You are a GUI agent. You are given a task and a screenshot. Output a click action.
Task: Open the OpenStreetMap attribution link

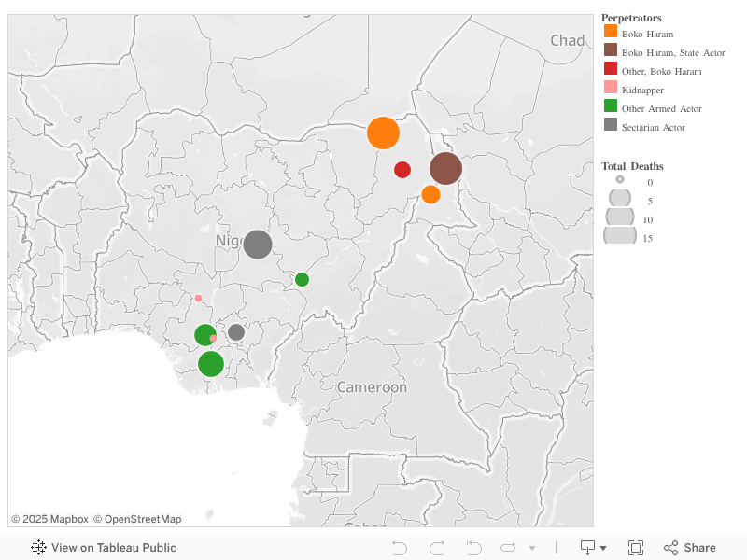click(x=136, y=519)
